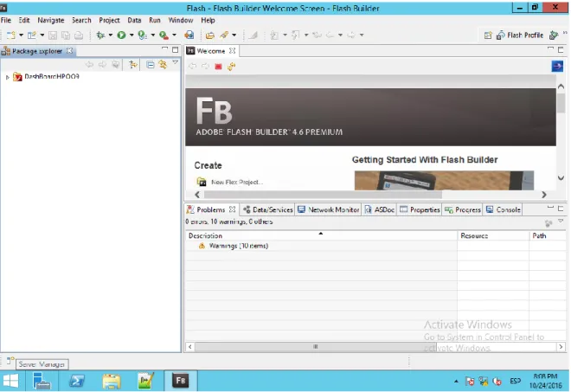Click the Profile launch icon

click(x=143, y=35)
